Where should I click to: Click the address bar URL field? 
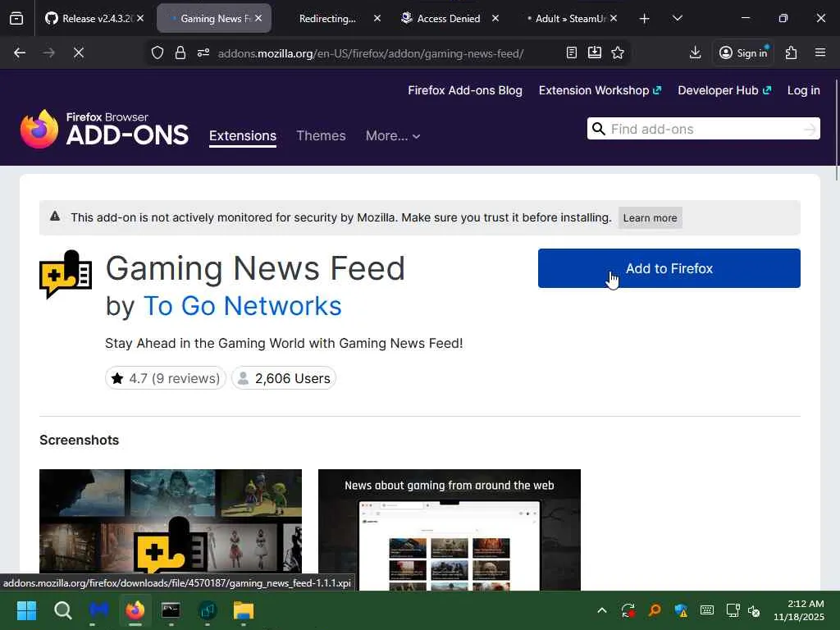371,53
